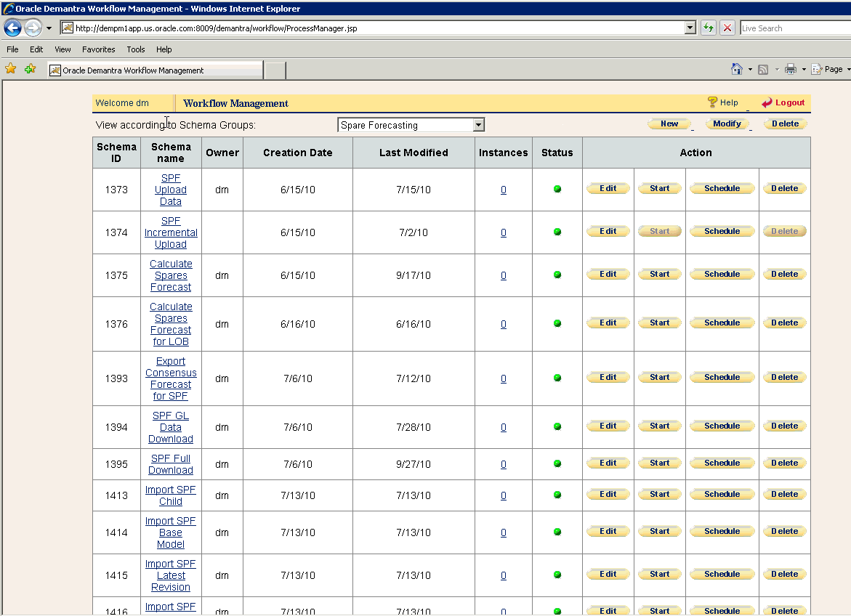The image size is (851, 616).
Task: Click the status indicator for schema 1375
Action: click(557, 275)
